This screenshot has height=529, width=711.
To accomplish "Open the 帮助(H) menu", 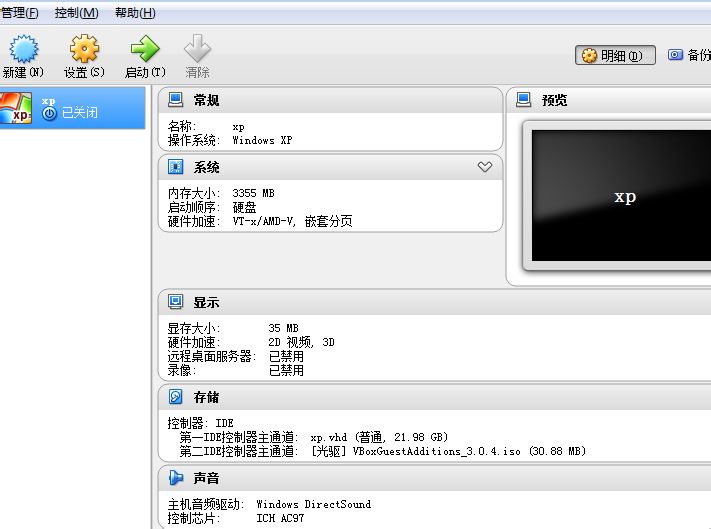I will (135, 13).
